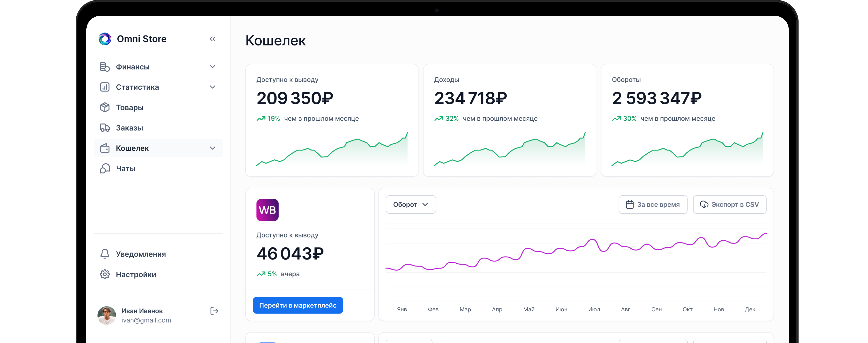The image size is (868, 343).
Task: Click ivan@gmail.com email text
Action: (x=146, y=320)
